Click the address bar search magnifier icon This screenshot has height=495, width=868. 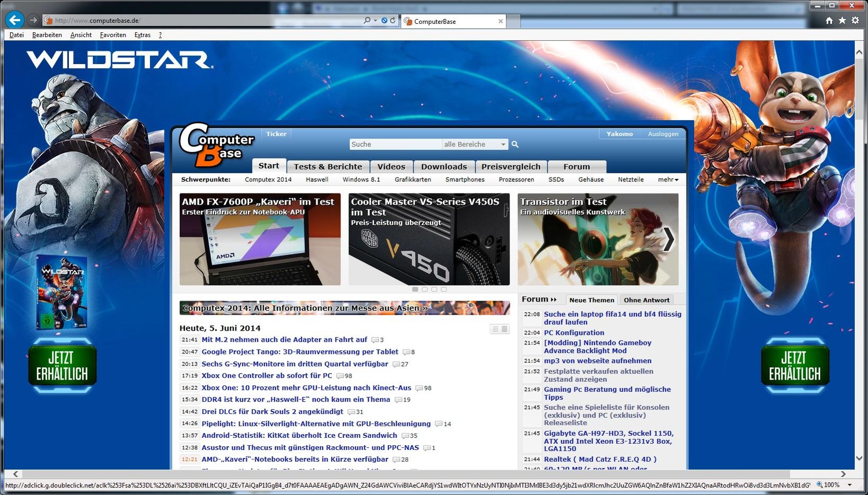pos(367,20)
